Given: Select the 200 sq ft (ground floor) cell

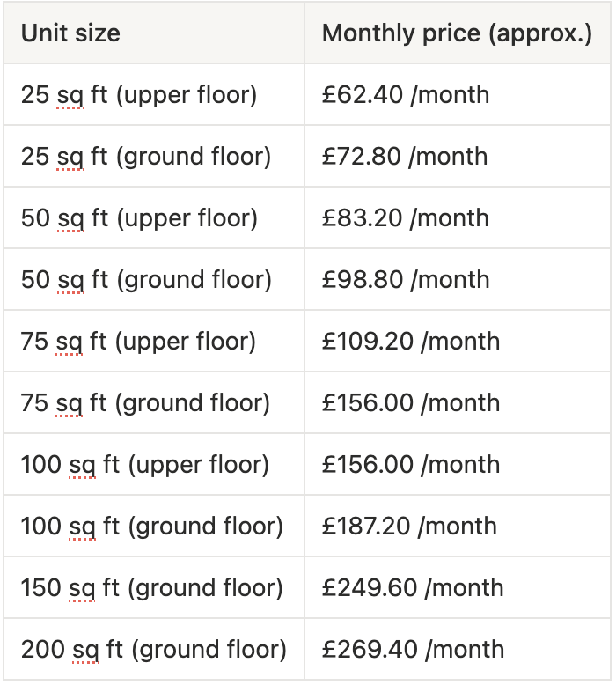Looking at the screenshot, I should point(154,649).
